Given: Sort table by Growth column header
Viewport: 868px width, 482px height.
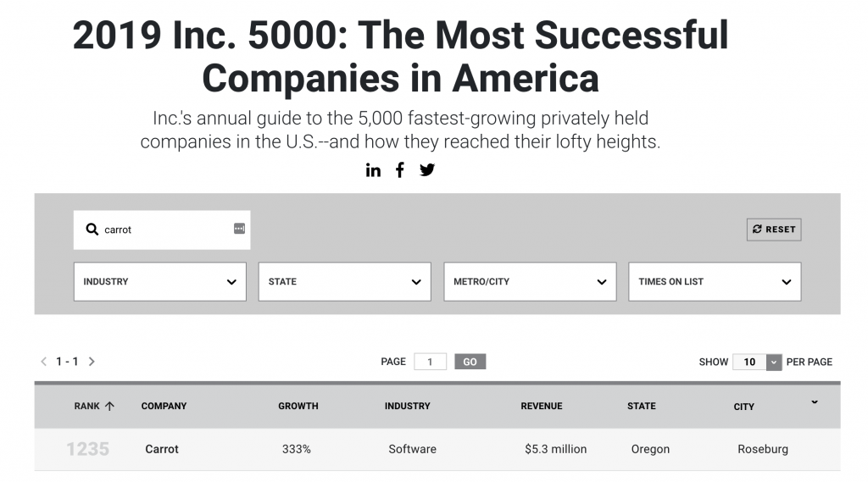Looking at the screenshot, I should pos(298,406).
